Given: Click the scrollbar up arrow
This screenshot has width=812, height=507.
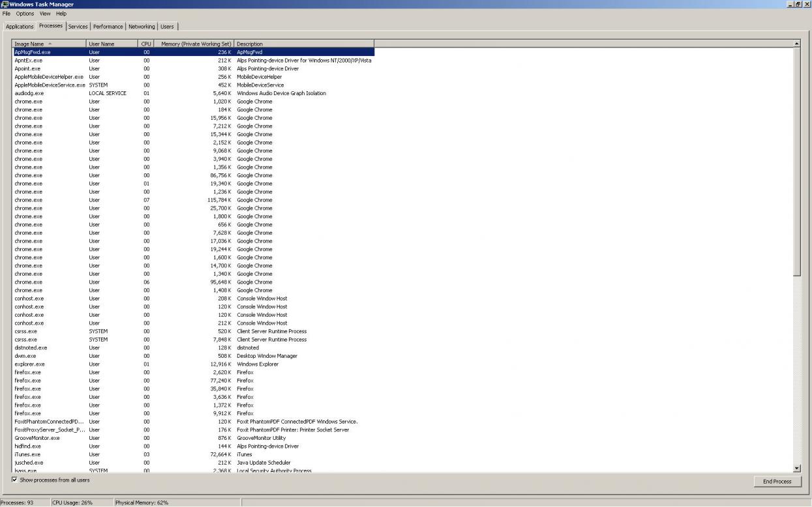Looking at the screenshot, I should tap(796, 44).
